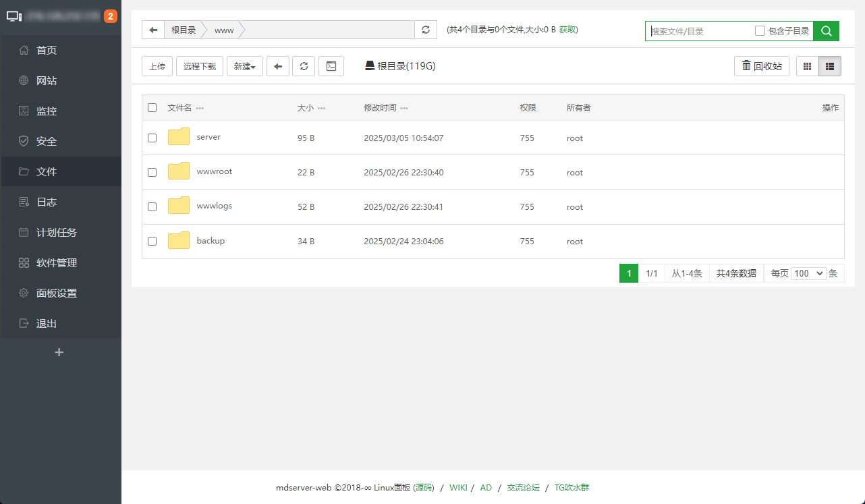This screenshot has height=504, width=865.
Task: Click the green search magnifier icon
Action: coord(826,30)
